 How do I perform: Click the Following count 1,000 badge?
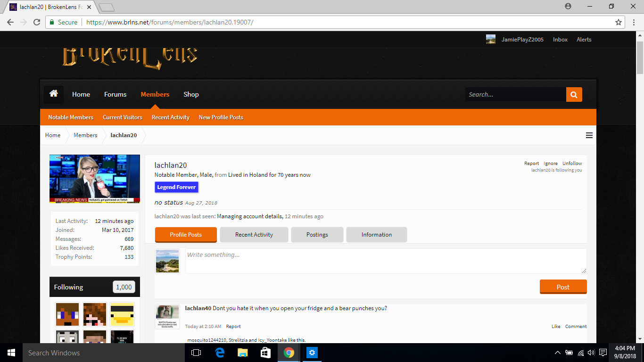pos(124,287)
